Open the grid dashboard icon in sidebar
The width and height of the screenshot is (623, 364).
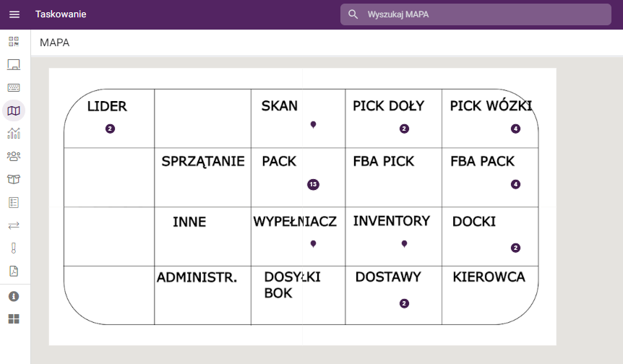[x=14, y=318]
